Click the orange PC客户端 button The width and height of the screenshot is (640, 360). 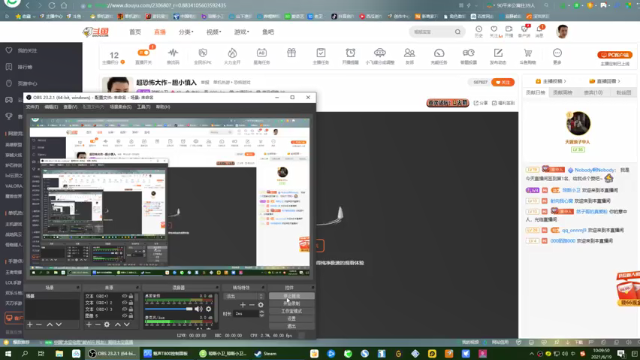[x=615, y=55]
